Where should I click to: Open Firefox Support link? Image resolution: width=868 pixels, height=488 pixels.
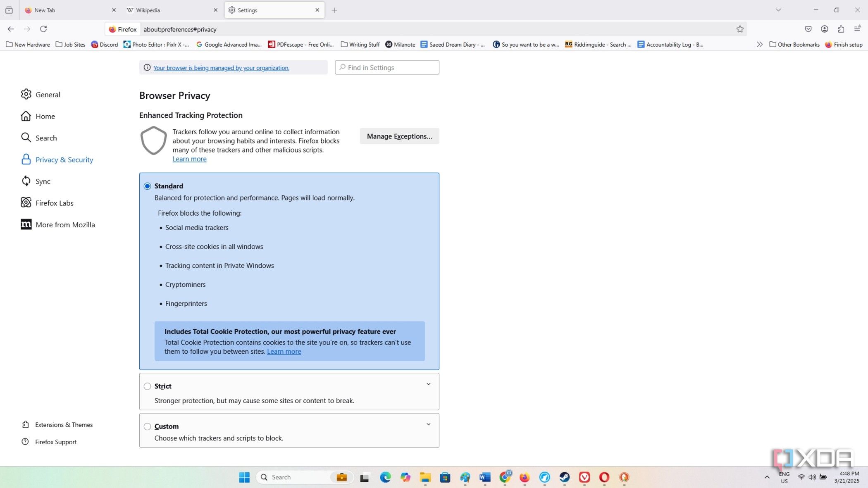click(x=49, y=442)
